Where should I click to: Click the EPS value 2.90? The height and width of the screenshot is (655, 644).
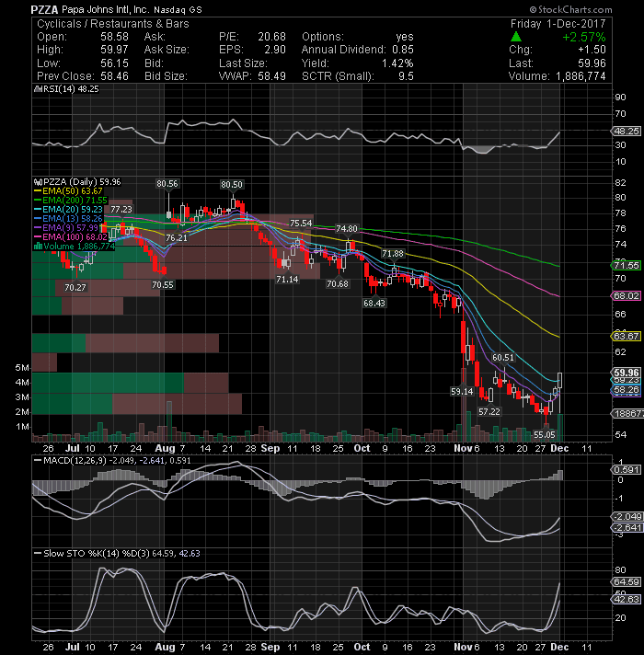(x=275, y=50)
